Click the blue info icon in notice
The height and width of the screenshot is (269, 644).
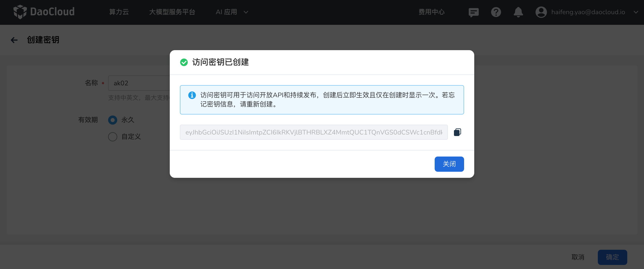192,95
